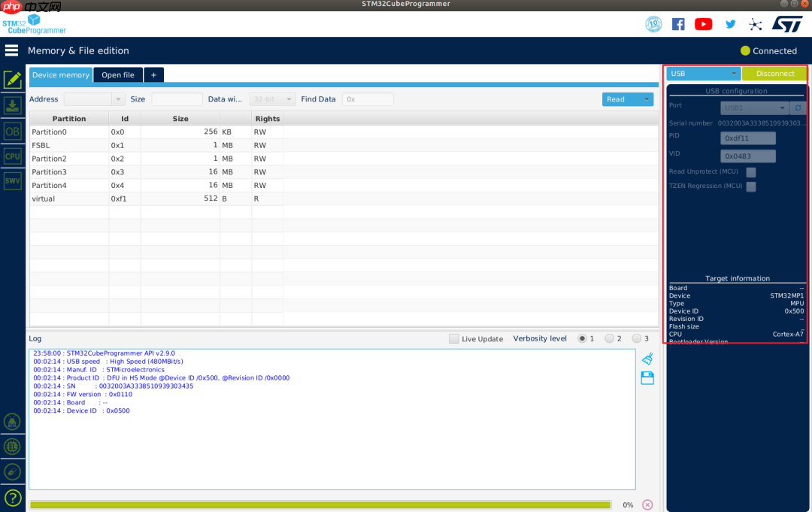Click the green progress bar
Viewport: 812px width, 512px height.
pos(320,504)
